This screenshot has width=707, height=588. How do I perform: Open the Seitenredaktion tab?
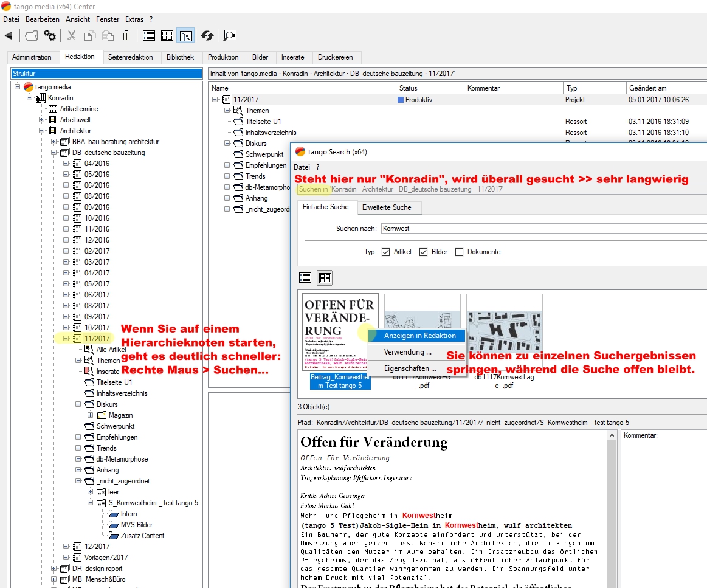pos(130,57)
